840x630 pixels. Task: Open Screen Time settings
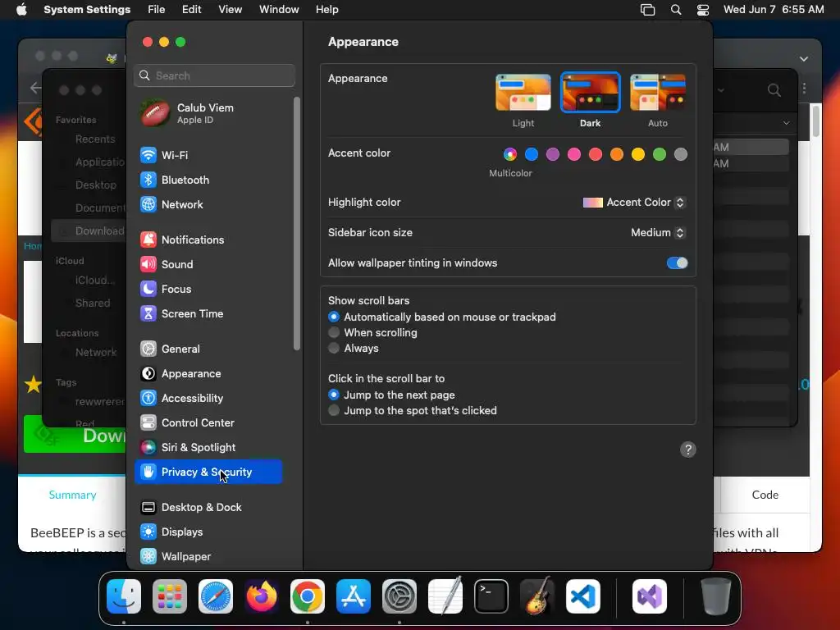pos(208,314)
